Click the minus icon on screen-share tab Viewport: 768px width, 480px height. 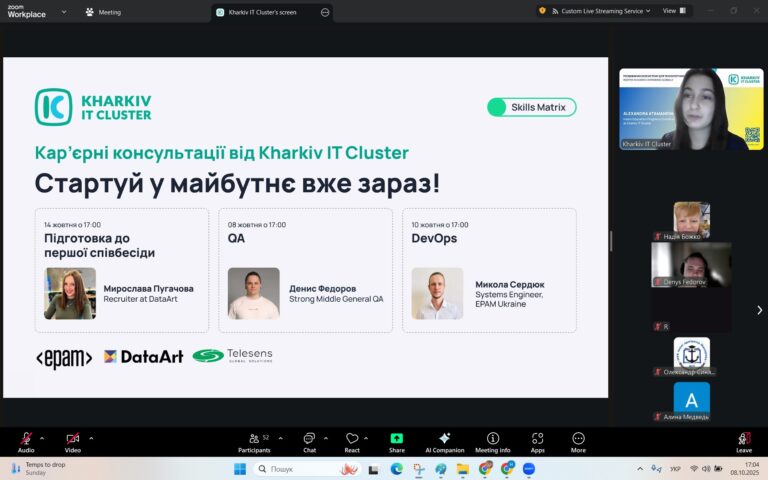pyautogui.click(x=325, y=12)
